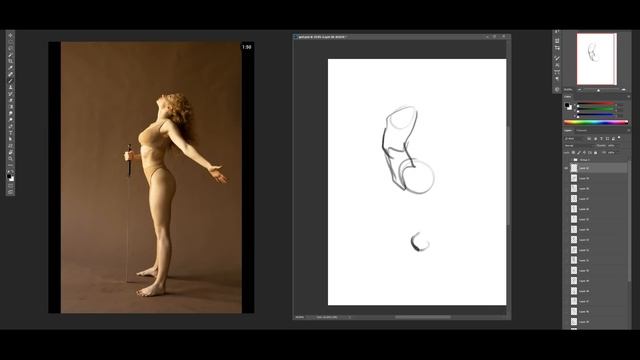The width and height of the screenshot is (640, 360).
Task: Select the Move tool
Action: [11, 35]
